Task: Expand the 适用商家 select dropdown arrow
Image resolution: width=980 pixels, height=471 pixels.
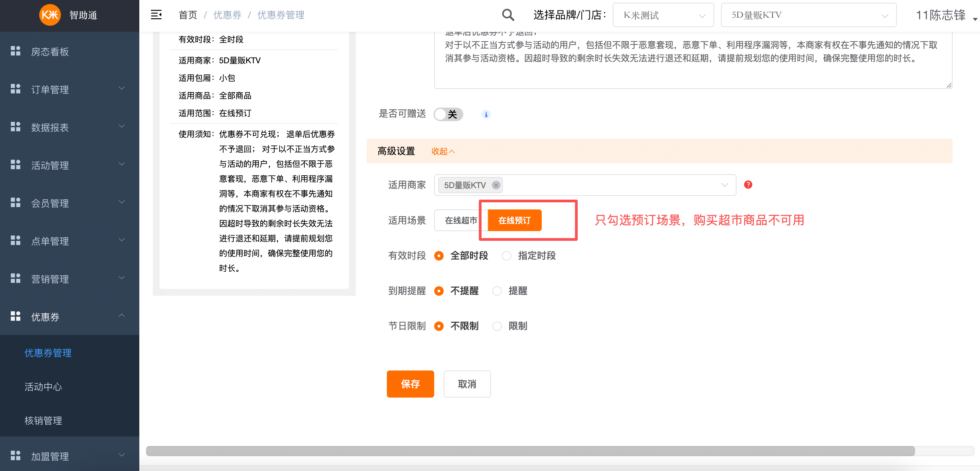Action: [x=724, y=185]
